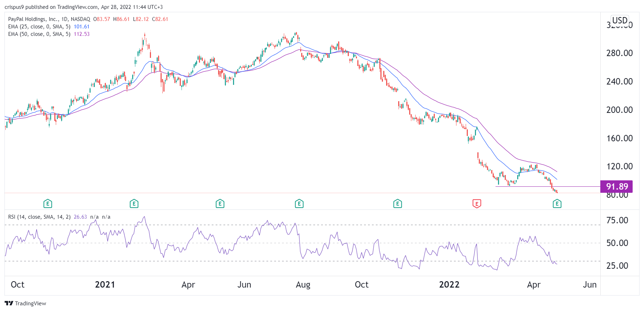The width and height of the screenshot is (644, 311).
Task: Click the Apr label right of 2022
Action: (534, 285)
